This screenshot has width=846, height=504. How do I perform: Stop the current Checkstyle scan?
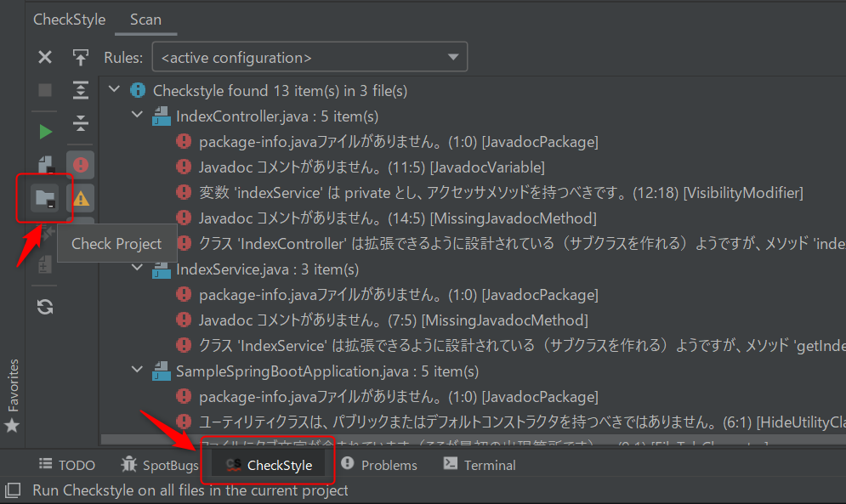coord(44,91)
